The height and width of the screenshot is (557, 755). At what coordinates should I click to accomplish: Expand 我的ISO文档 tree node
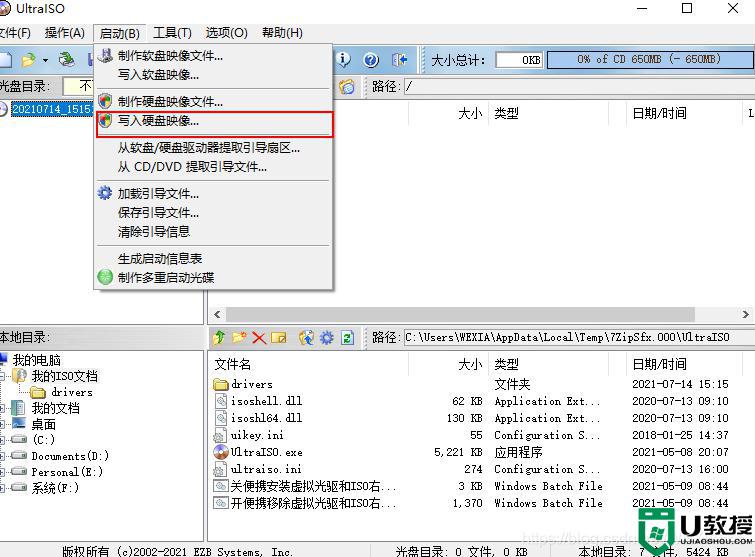click(2, 376)
